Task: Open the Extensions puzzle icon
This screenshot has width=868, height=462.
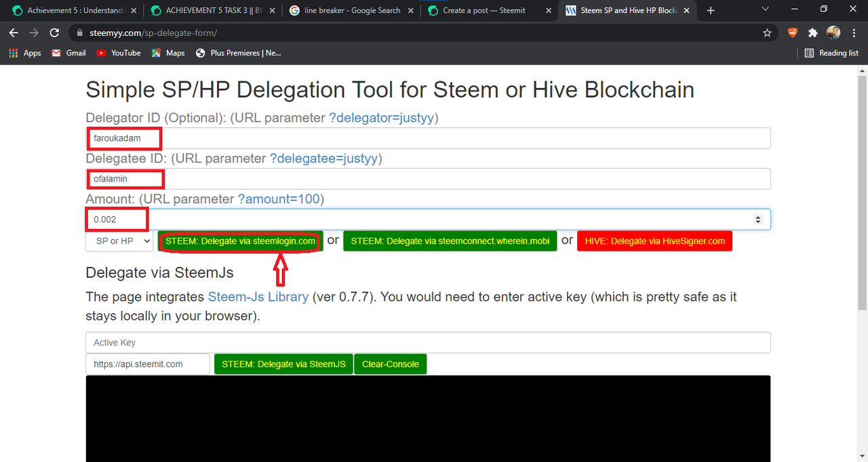Action: point(812,33)
